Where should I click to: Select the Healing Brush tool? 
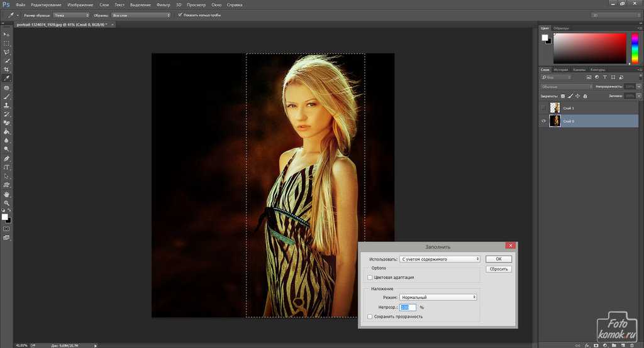[6, 88]
